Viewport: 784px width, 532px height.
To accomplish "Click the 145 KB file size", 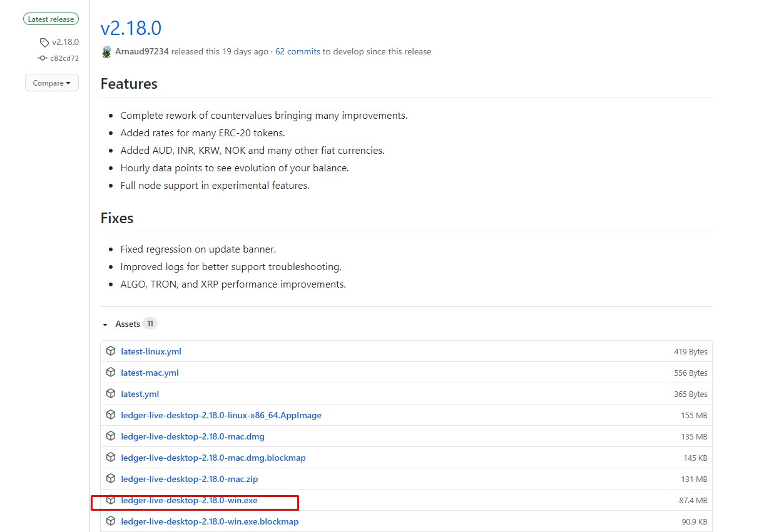I will pos(696,458).
